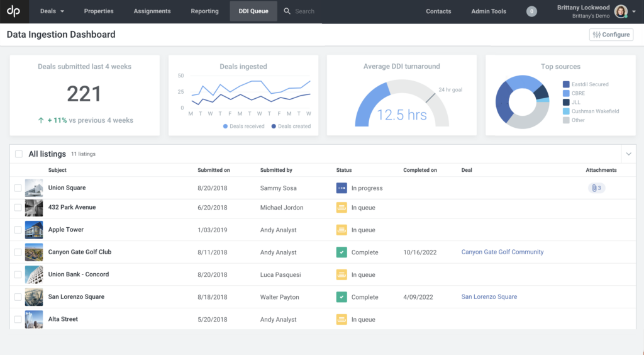Open Admin Tools in the navigation

489,11
